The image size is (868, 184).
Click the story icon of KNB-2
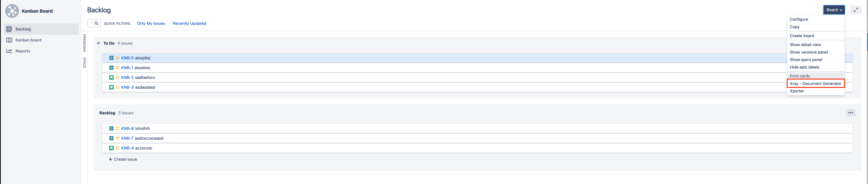[111, 77]
